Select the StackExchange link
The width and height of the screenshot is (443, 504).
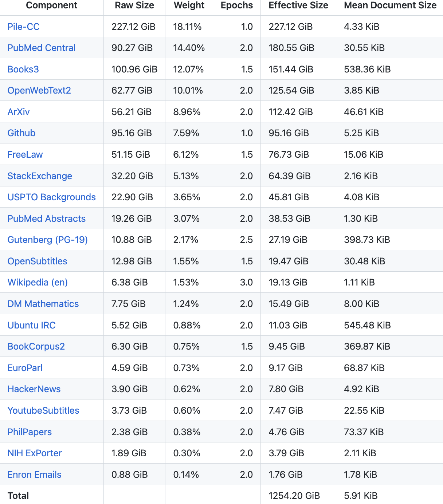pyautogui.click(x=40, y=176)
